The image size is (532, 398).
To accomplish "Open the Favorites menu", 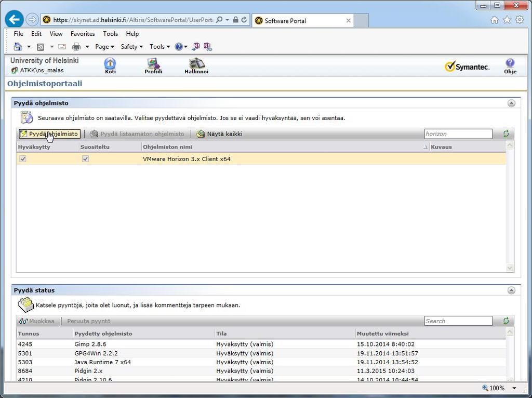I will 83,34.
